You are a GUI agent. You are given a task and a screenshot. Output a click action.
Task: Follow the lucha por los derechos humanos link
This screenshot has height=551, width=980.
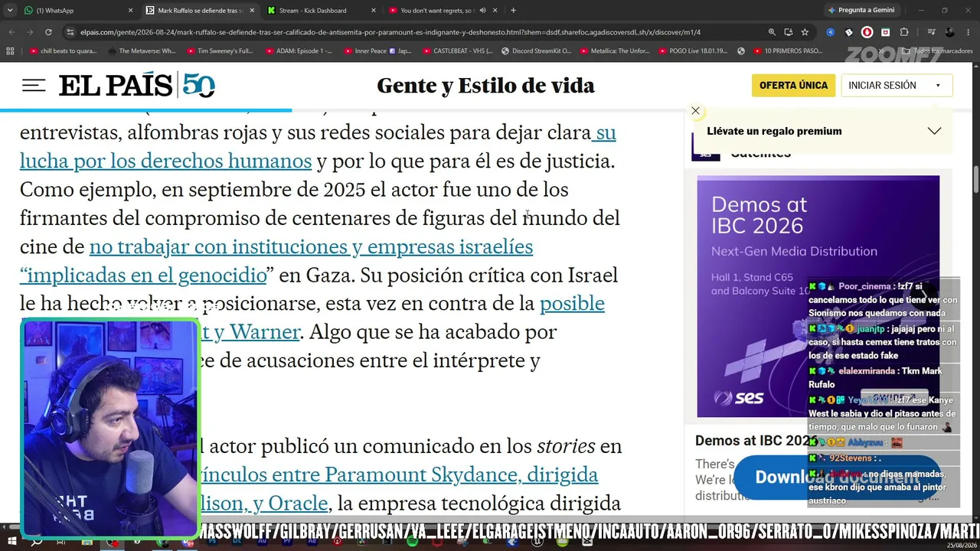point(165,161)
